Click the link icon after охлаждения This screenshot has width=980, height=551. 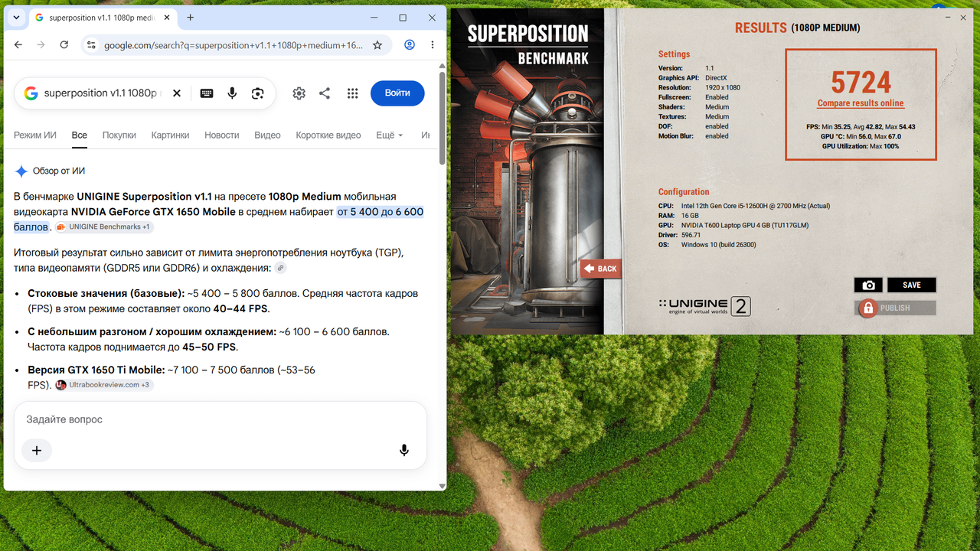281,268
